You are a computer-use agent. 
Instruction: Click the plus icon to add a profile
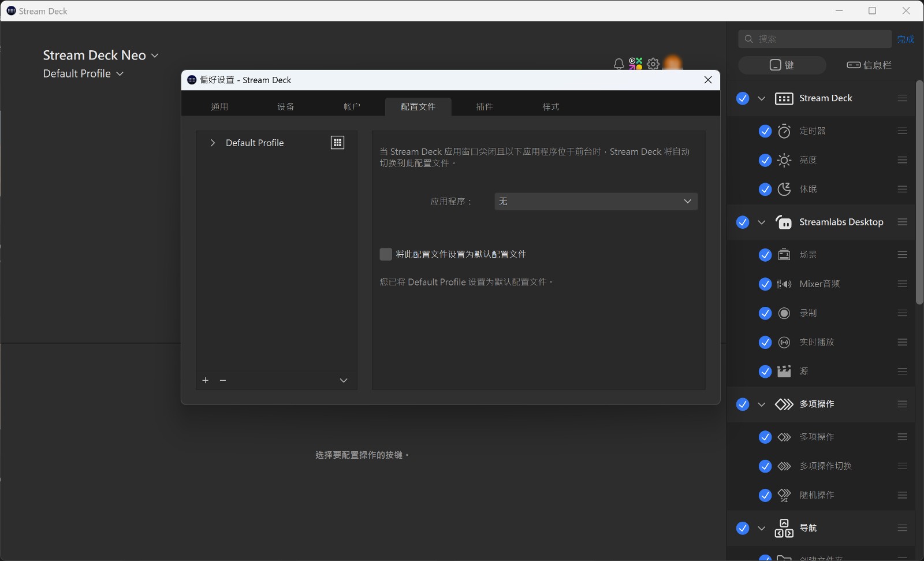[x=206, y=380]
